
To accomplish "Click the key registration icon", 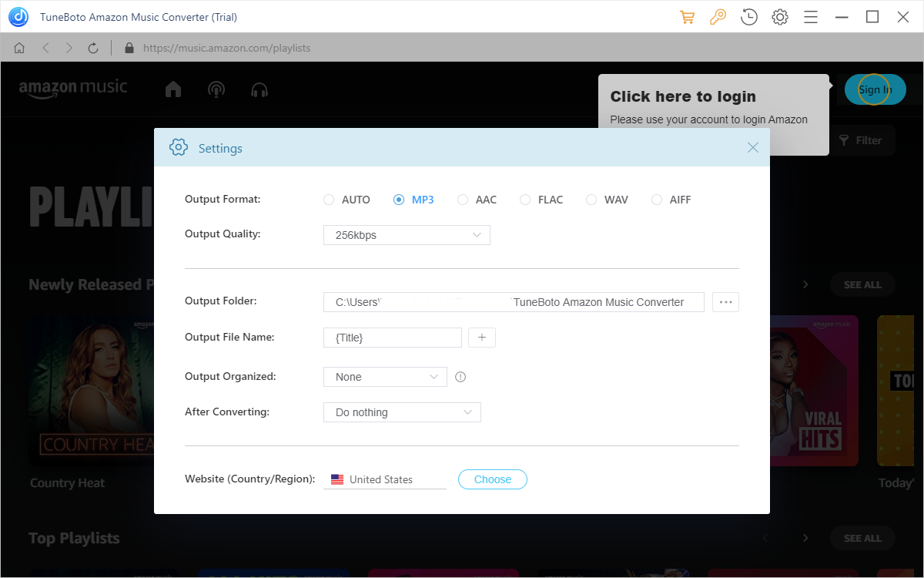I will (x=718, y=17).
